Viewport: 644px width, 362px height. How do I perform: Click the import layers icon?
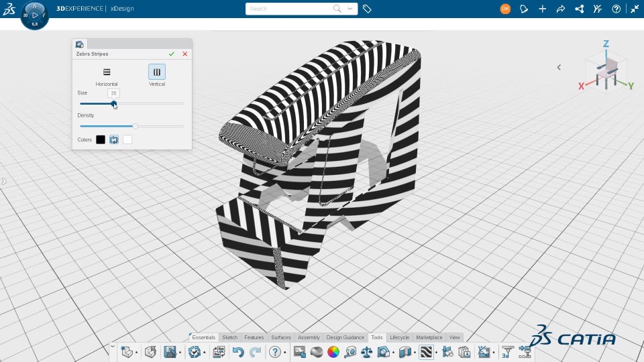pyautogui.click(x=464, y=352)
